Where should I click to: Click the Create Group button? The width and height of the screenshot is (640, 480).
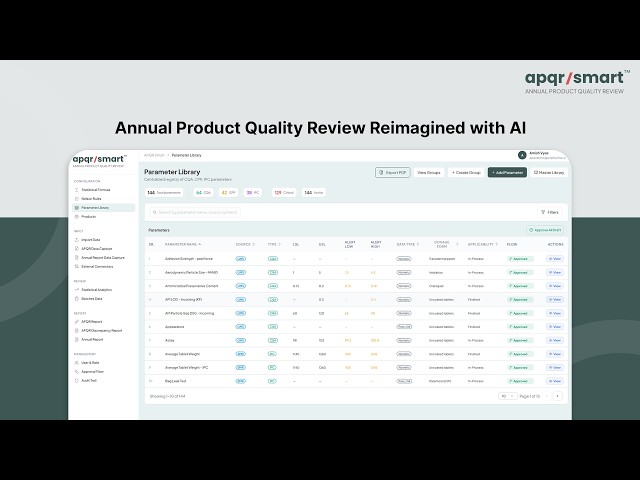tap(466, 173)
